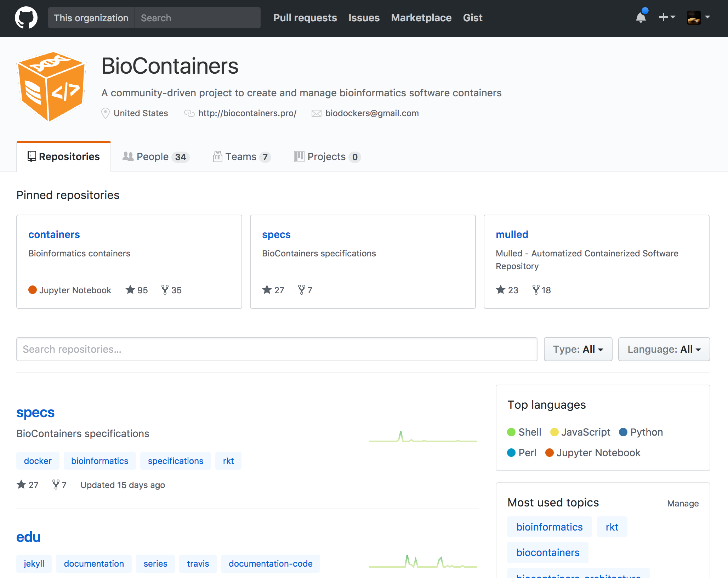Focus the top Search field
This screenshot has height=578, width=728.
(198, 18)
